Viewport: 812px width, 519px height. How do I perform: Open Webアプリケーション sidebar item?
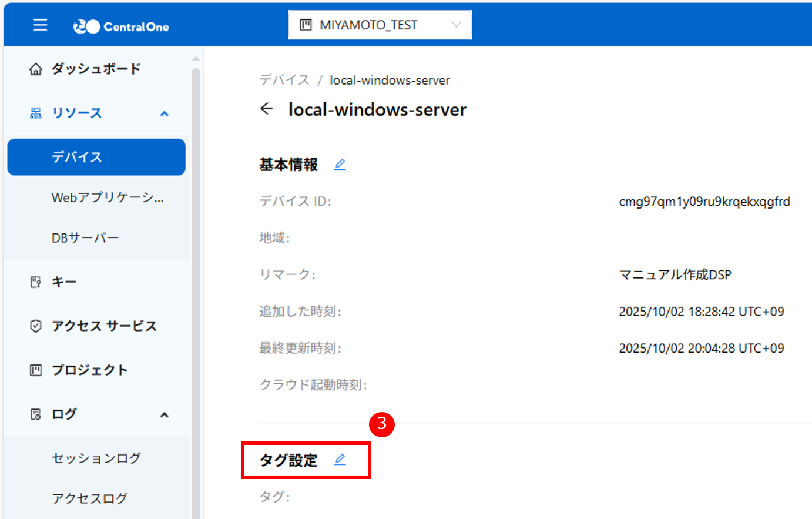108,198
